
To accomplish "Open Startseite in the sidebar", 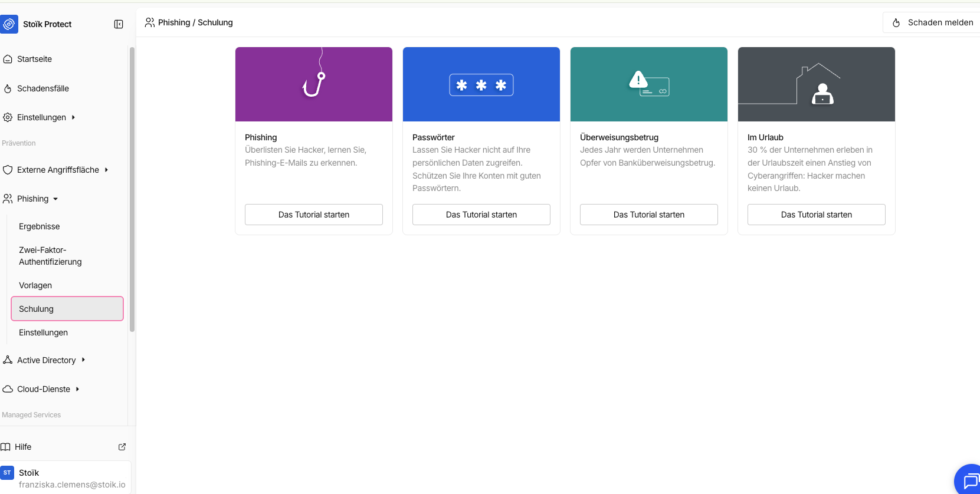I will 34,59.
